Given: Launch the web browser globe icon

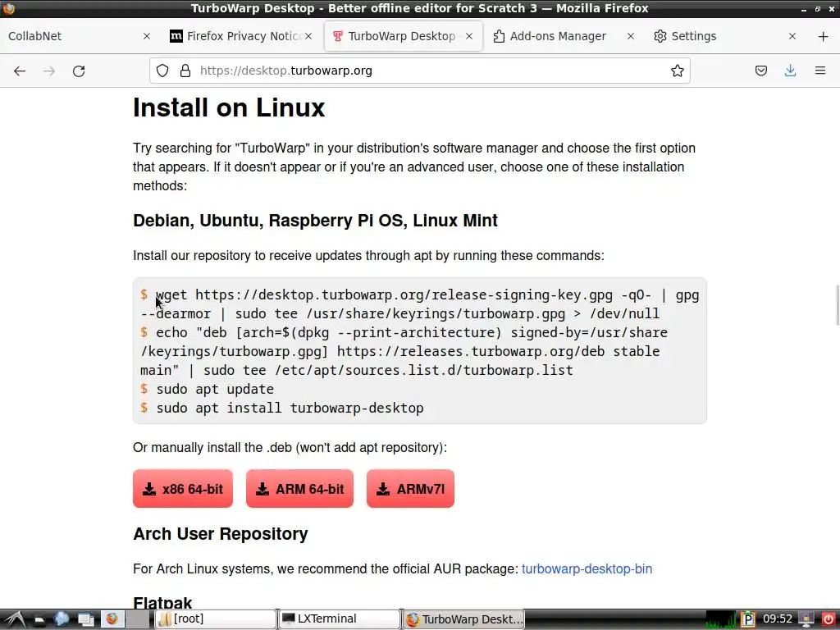Looking at the screenshot, I should click(x=62, y=619).
